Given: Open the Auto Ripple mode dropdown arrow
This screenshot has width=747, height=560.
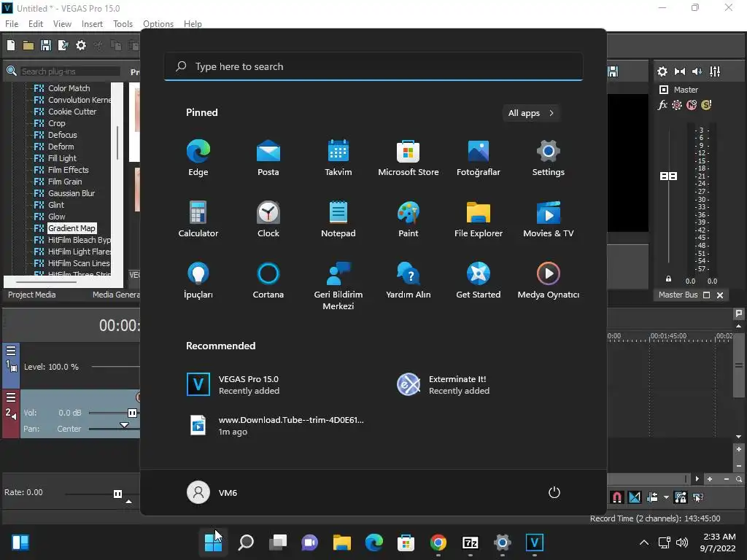Looking at the screenshot, I should (666, 497).
